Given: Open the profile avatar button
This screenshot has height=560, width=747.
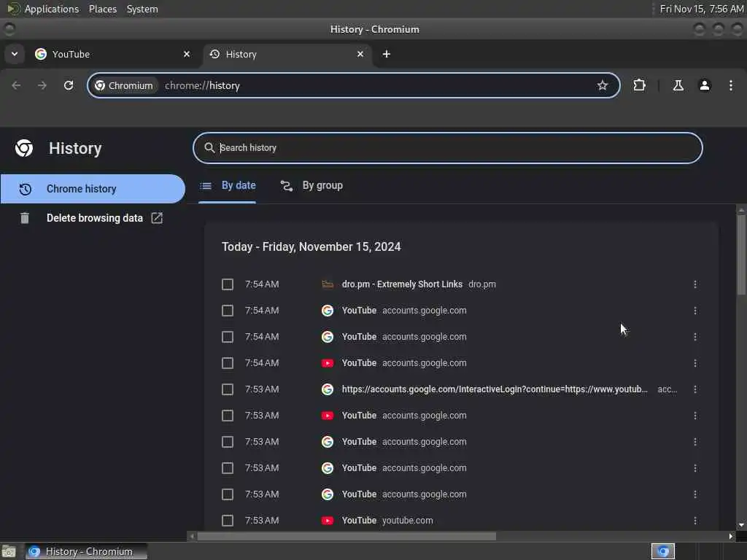Looking at the screenshot, I should click(704, 85).
